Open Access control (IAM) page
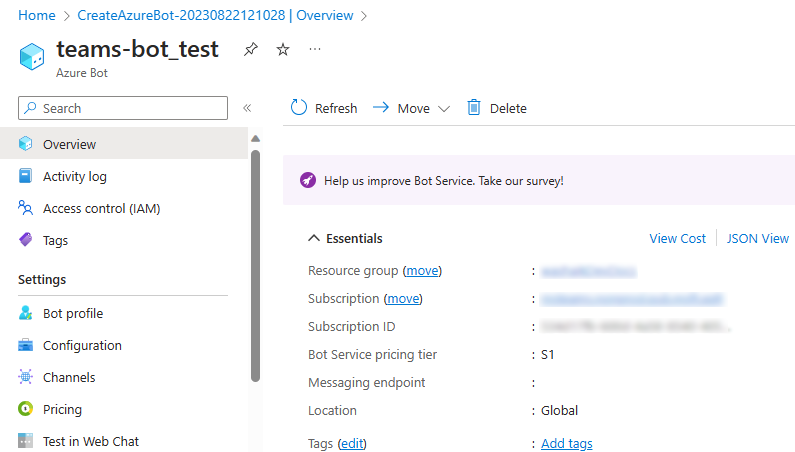This screenshot has height=452, width=795. point(101,209)
